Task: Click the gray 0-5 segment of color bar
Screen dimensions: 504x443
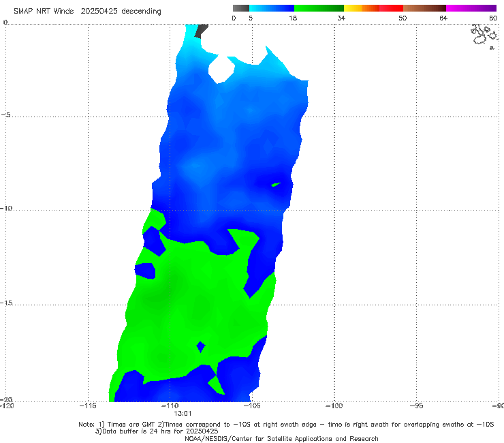Action: tap(241, 8)
